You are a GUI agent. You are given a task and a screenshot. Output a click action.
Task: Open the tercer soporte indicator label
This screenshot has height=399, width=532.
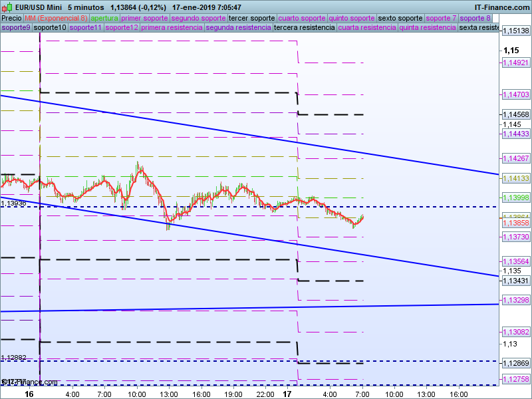click(251, 18)
